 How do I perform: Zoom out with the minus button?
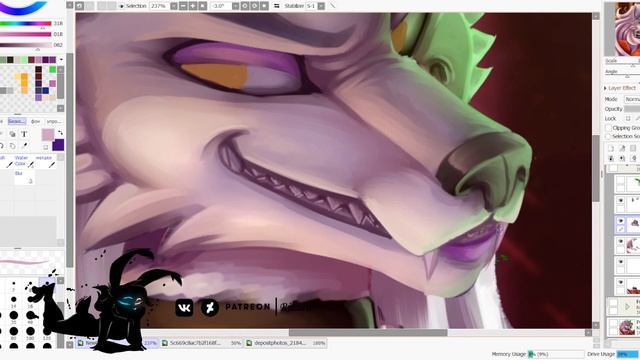pos(183,6)
